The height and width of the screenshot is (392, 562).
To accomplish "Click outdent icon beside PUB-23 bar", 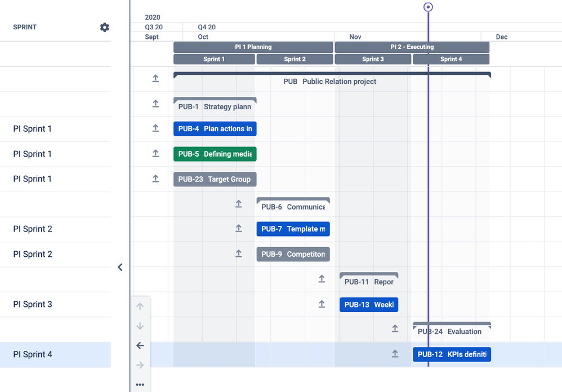I will [155, 179].
